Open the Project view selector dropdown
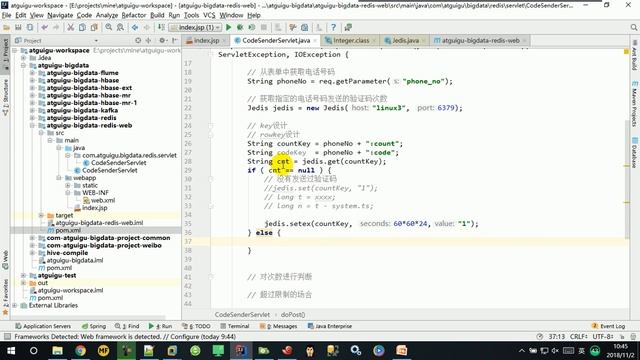 point(96,40)
